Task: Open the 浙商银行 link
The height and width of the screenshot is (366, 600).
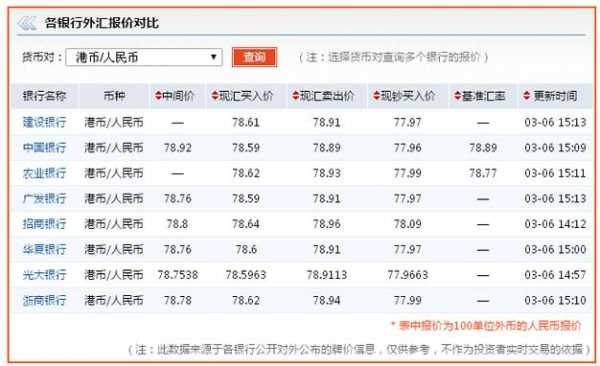Action: [44, 300]
